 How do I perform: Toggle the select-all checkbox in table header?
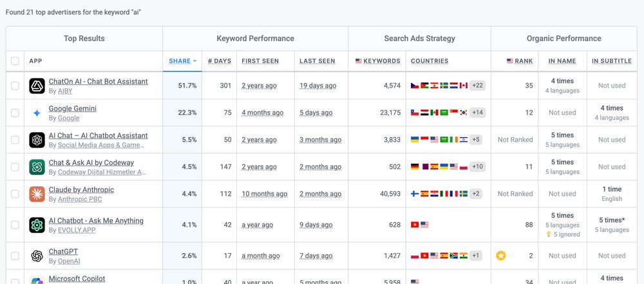(15, 61)
